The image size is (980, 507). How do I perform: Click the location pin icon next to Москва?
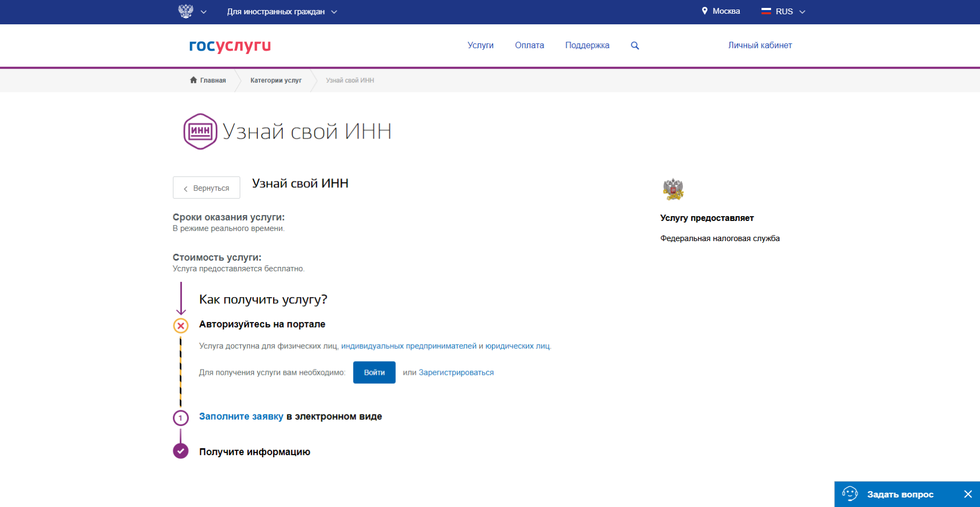click(x=704, y=11)
